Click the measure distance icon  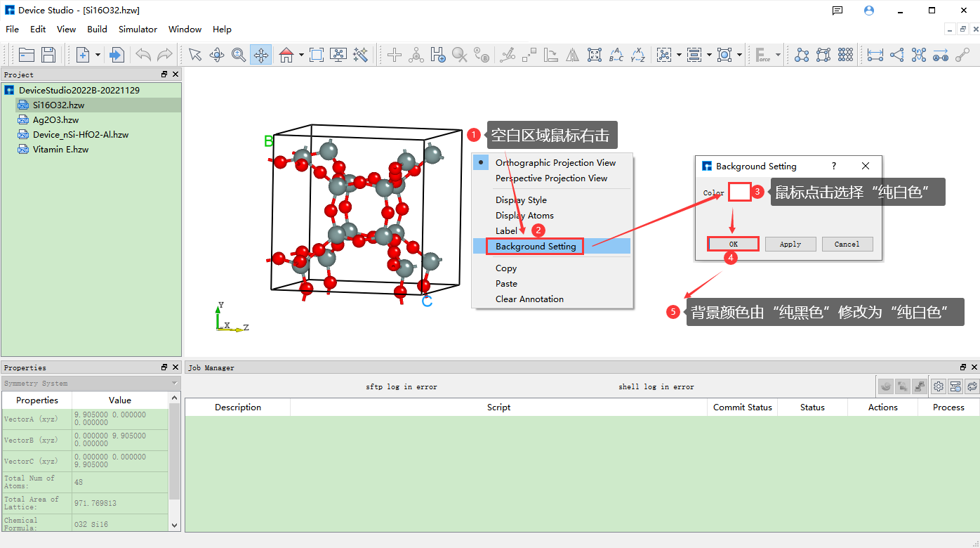875,55
